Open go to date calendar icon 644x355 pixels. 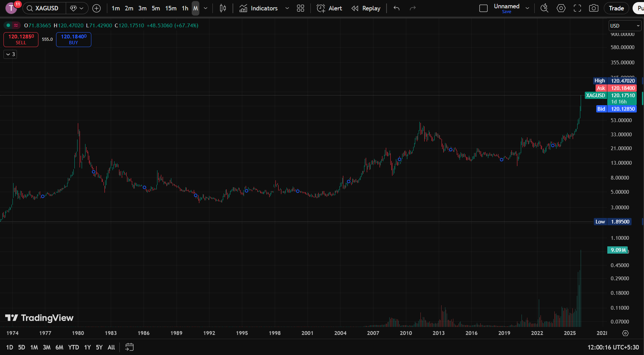pos(129,347)
